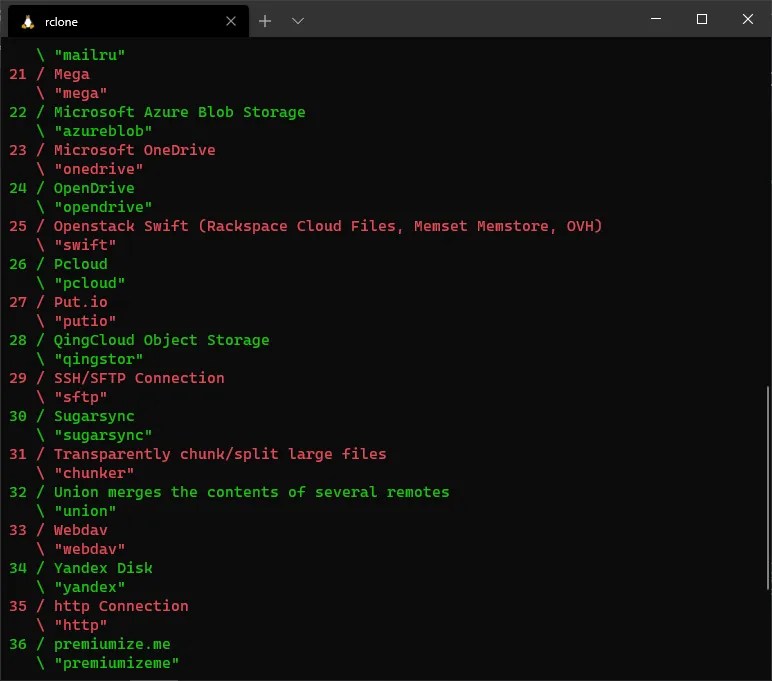
Task: Click the "Microsoft OneDrive" line
Action: pos(112,150)
